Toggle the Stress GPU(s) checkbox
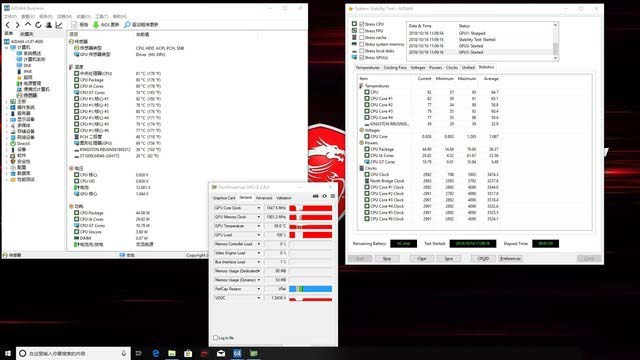Screen dimensions: 640x360 [362, 58]
